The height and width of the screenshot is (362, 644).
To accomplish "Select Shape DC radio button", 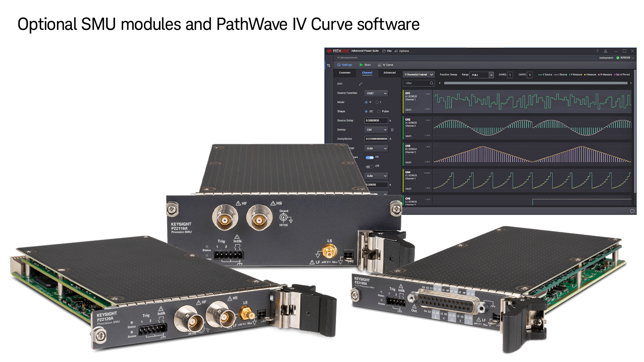I will (x=366, y=111).
